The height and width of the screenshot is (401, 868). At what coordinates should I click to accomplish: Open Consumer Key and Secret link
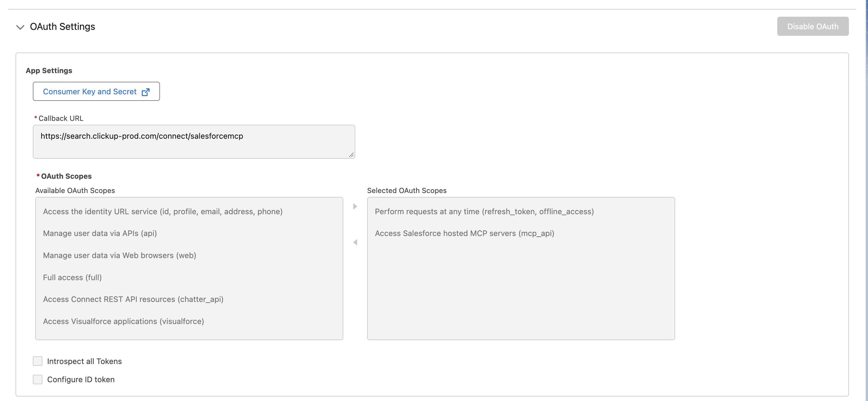[x=96, y=91]
